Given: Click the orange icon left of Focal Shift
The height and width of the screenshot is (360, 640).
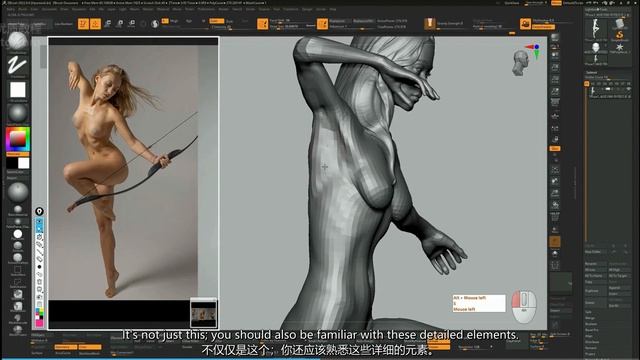Looking at the screenshot, I should click(262, 24).
